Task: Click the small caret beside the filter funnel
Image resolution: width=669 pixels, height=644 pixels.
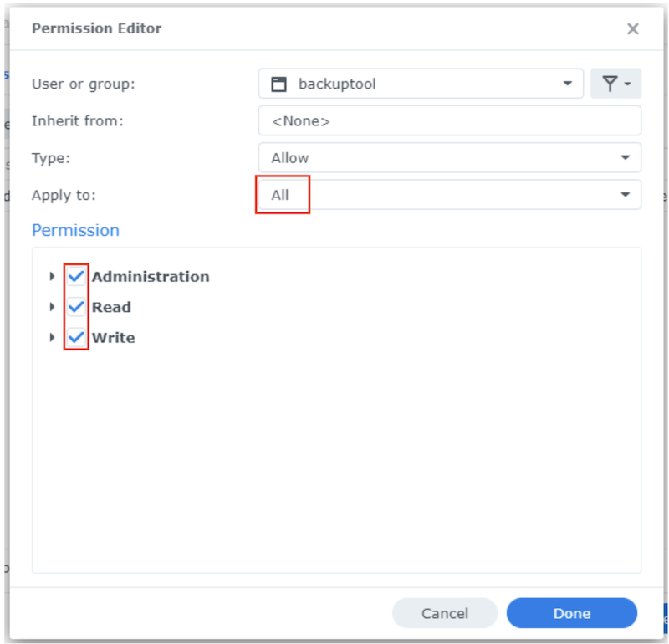Action: [x=627, y=84]
